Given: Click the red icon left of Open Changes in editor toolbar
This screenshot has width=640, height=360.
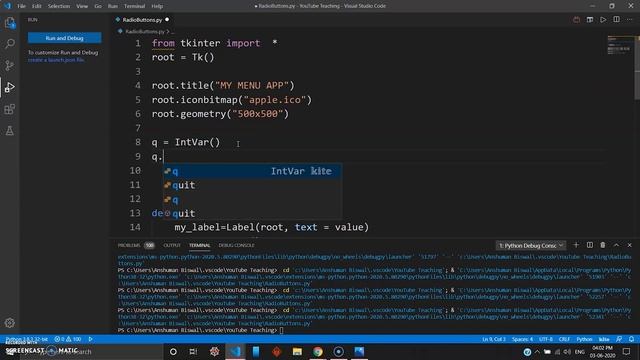Looking at the screenshot, I should [576, 20].
